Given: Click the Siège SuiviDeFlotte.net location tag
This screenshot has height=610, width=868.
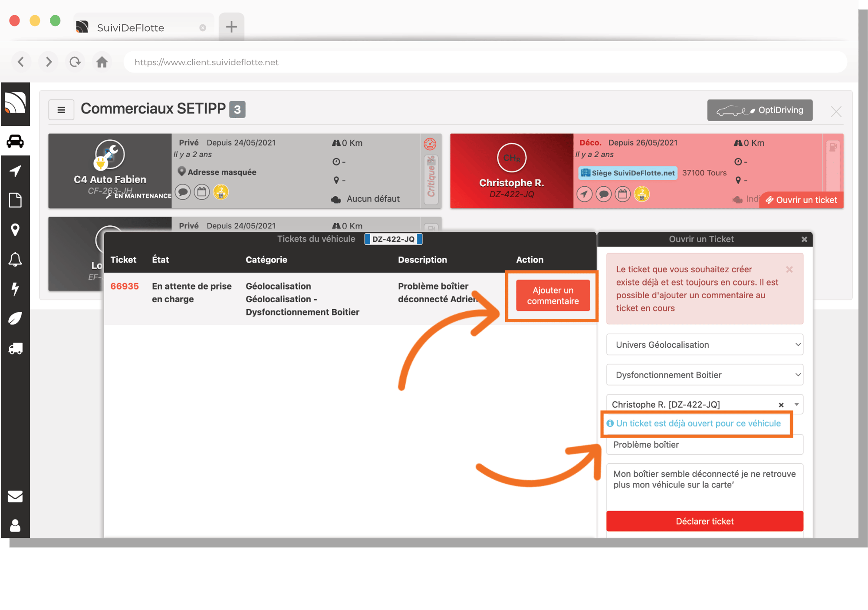Looking at the screenshot, I should tap(628, 173).
